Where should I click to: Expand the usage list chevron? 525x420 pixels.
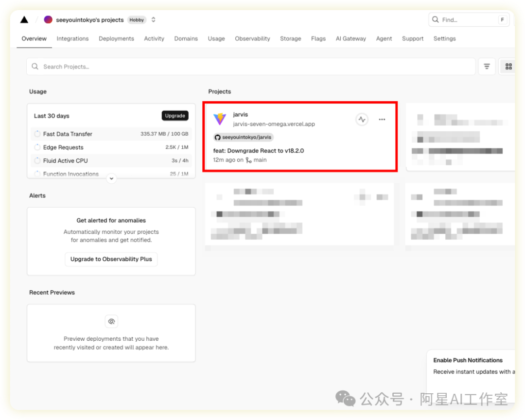coord(111,178)
